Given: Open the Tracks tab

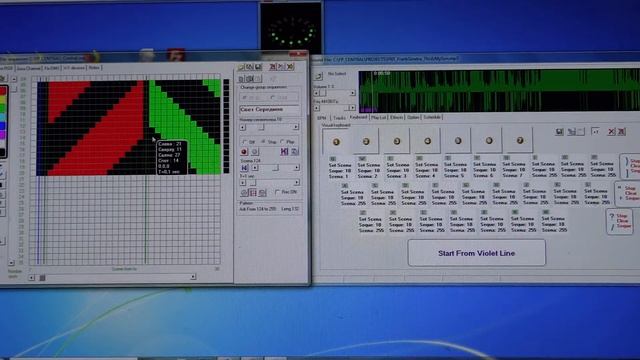Looking at the screenshot, I should pos(339,118).
